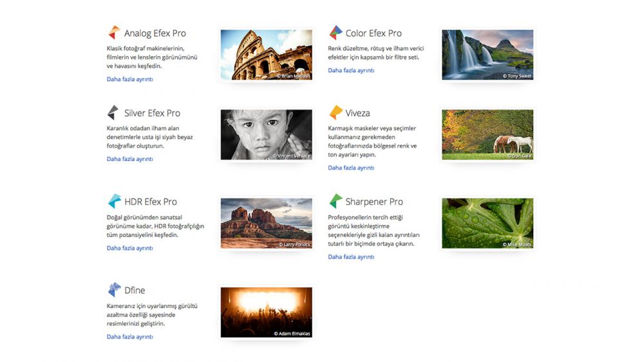This screenshot has width=644, height=362.
Task: Select the horses in autumn field thumbnail
Action: pos(488,135)
